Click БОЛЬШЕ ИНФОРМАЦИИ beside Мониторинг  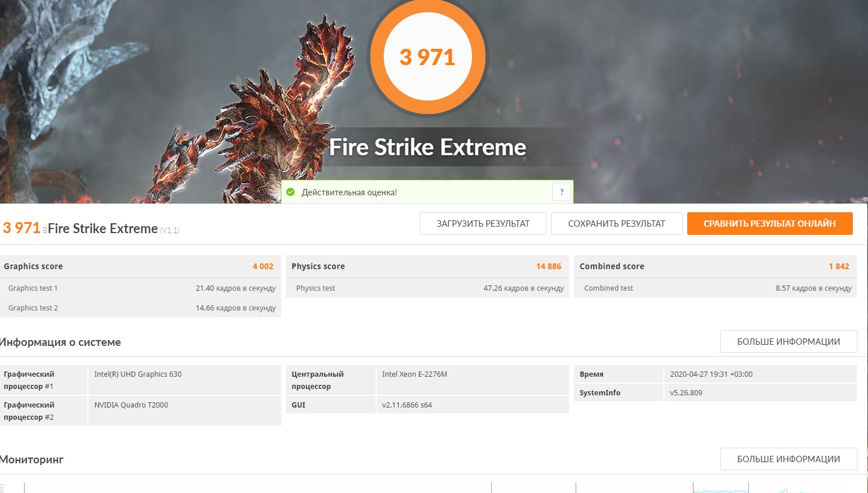click(x=788, y=459)
